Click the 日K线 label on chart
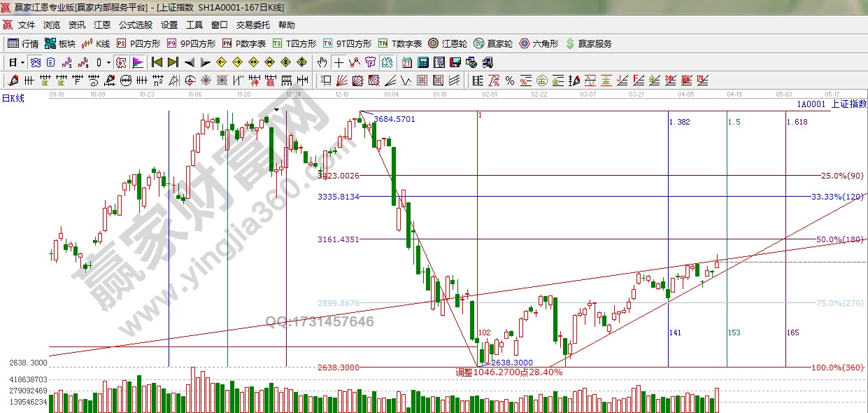868x413 pixels. (x=13, y=98)
